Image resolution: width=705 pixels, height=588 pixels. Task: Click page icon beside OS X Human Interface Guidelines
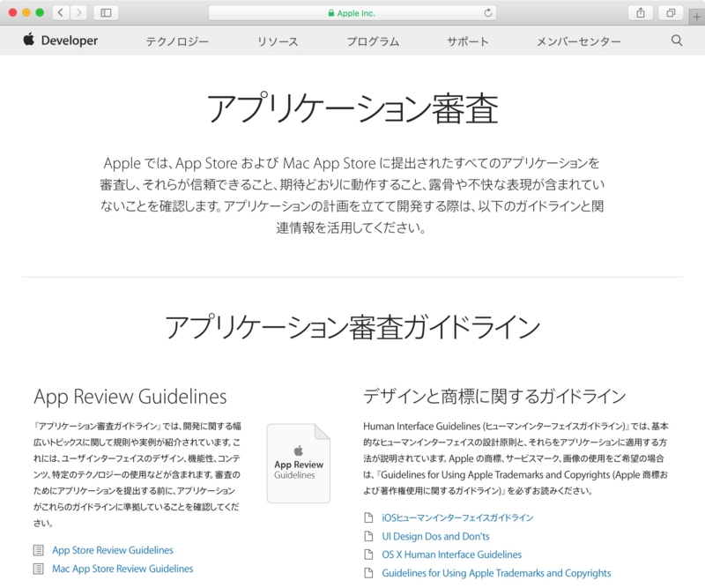(x=368, y=555)
